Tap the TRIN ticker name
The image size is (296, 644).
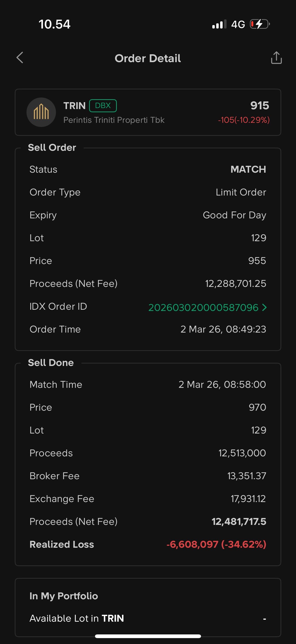click(74, 106)
